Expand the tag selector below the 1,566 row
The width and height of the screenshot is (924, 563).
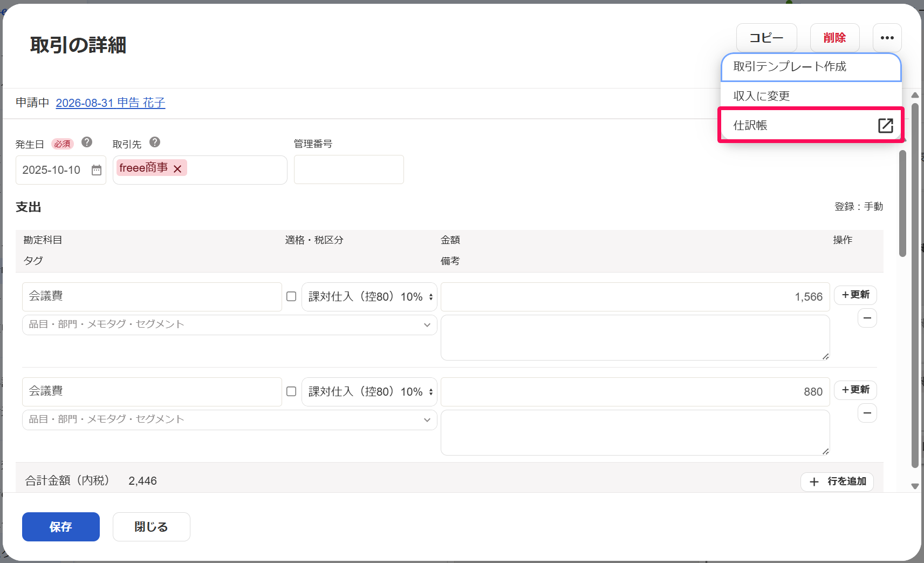pyautogui.click(x=230, y=325)
